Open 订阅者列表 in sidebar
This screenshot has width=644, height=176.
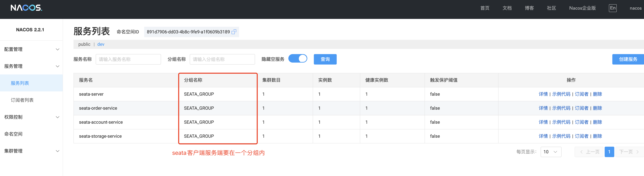tap(31, 100)
